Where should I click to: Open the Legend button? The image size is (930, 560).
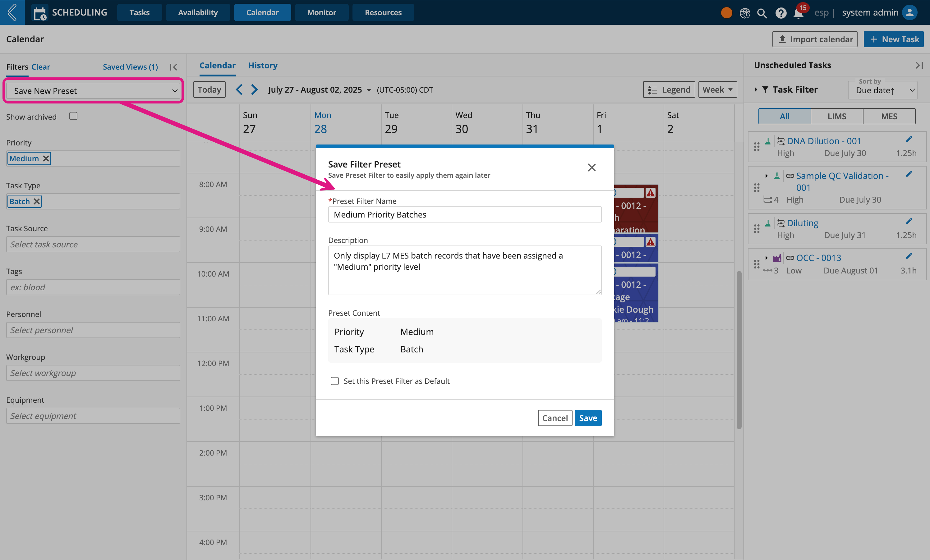click(669, 90)
